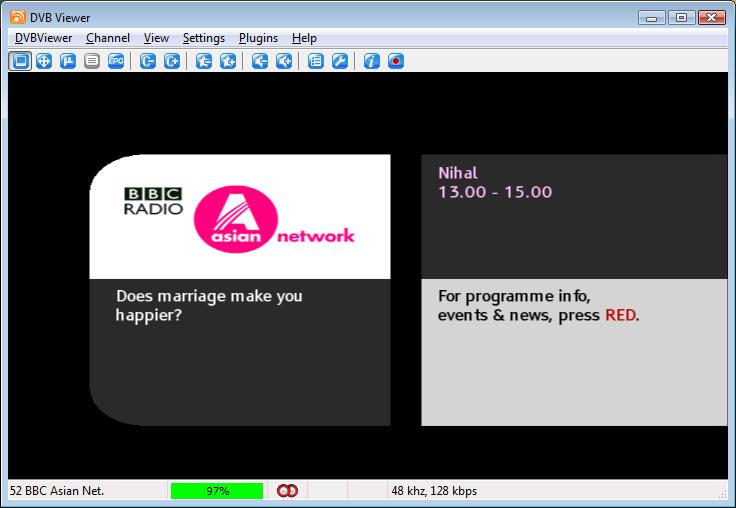This screenshot has width=736, height=508.
Task: Click the fullscreen arrows toolbar icon
Action: click(x=44, y=61)
